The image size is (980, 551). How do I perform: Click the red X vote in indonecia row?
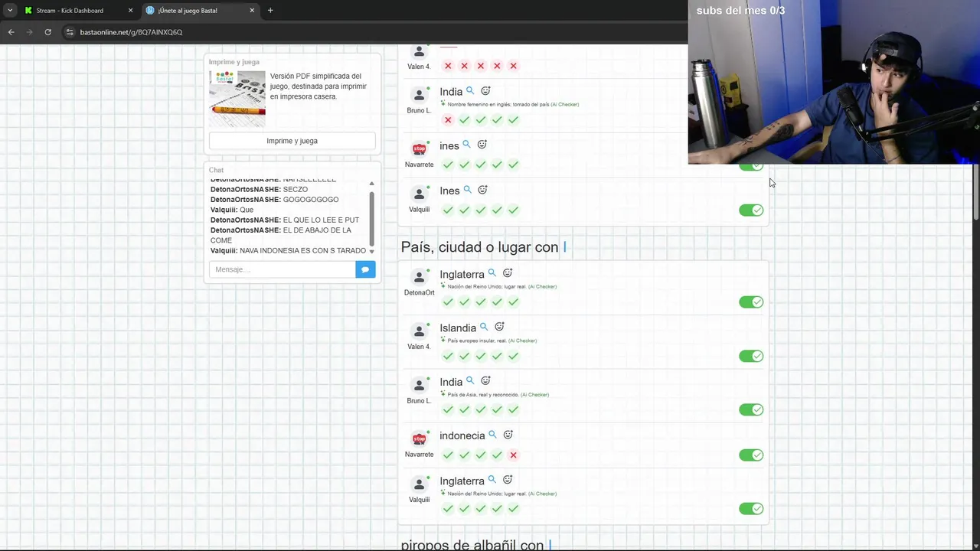(513, 455)
